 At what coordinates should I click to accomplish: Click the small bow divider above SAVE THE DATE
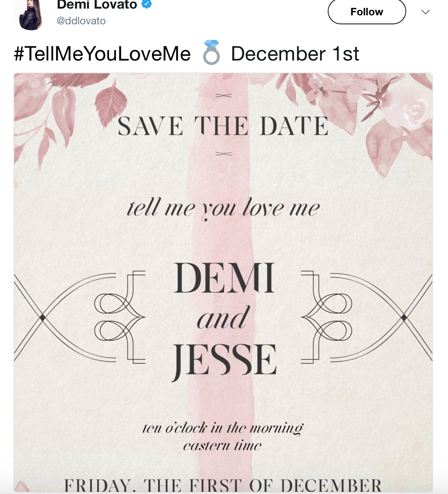coord(224,96)
